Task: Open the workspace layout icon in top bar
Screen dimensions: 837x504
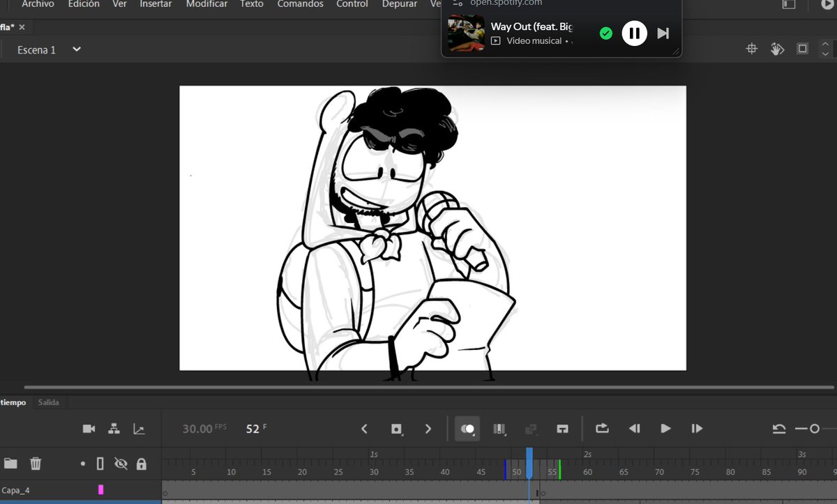Action: pos(789,4)
